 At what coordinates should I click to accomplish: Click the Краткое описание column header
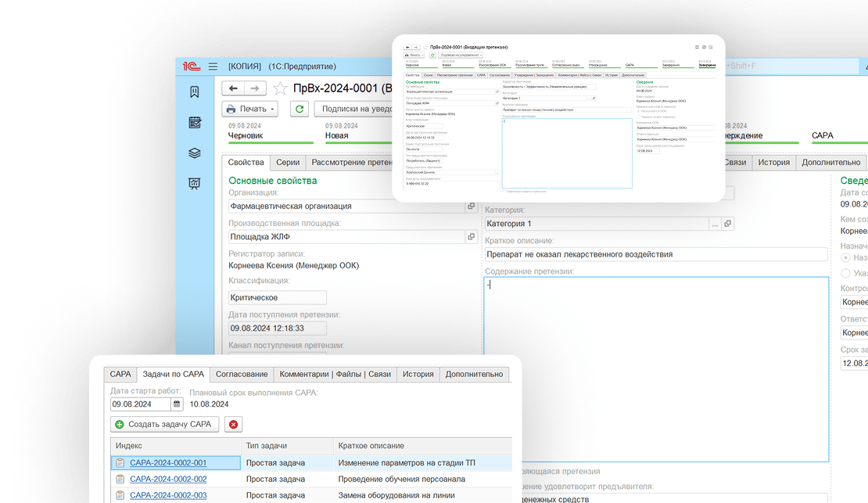423,446
